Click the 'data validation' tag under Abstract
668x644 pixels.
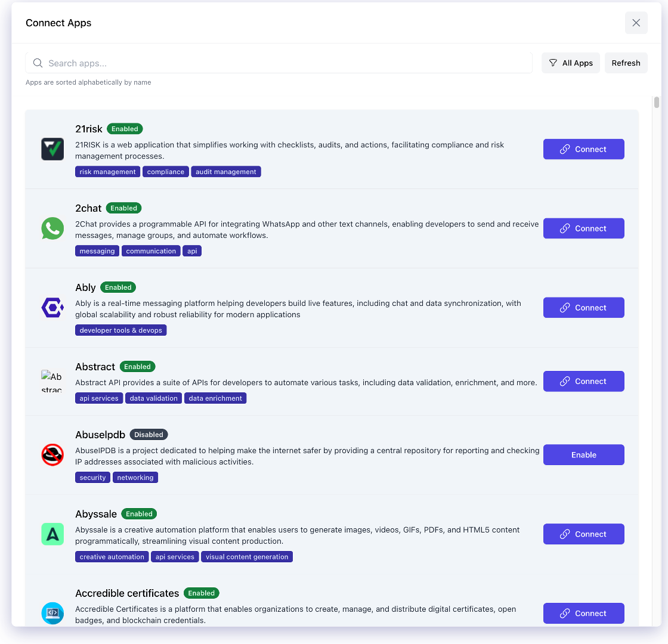tap(153, 398)
